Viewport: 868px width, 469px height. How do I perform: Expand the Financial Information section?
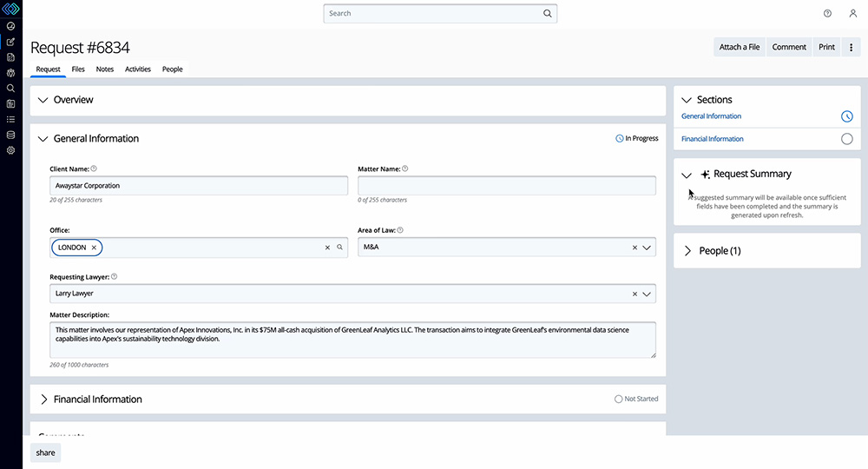click(44, 400)
